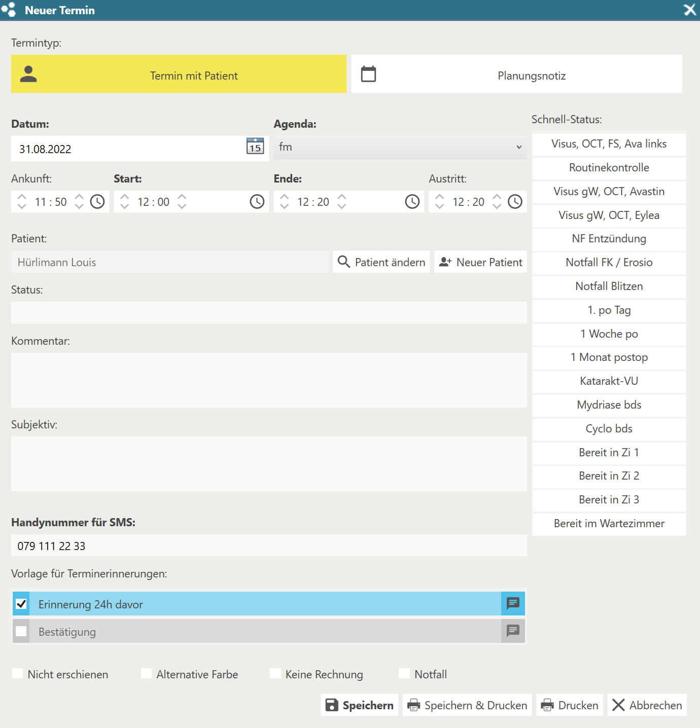Click the Handynummer für SMS field

(x=269, y=546)
